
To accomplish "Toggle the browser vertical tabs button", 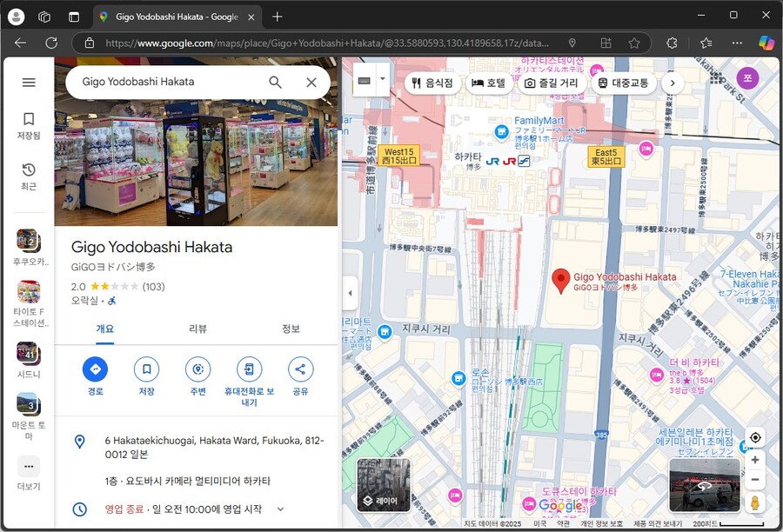I will 74,17.
